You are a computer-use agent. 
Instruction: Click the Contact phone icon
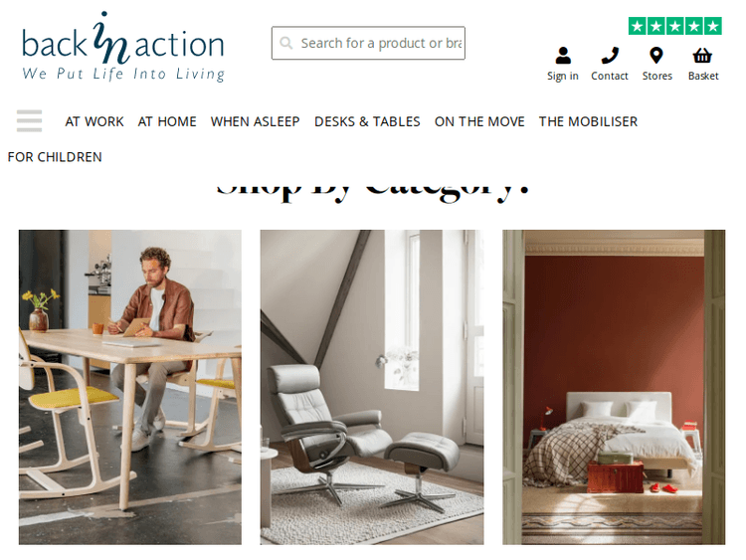click(610, 56)
